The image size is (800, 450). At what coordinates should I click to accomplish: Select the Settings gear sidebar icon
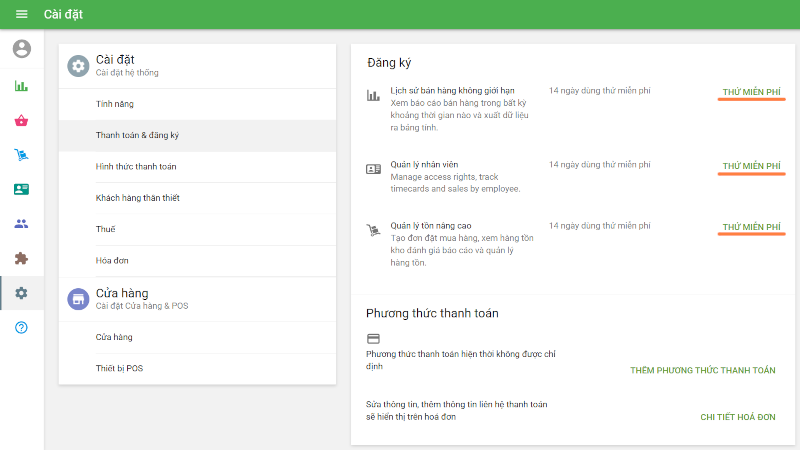[22, 293]
